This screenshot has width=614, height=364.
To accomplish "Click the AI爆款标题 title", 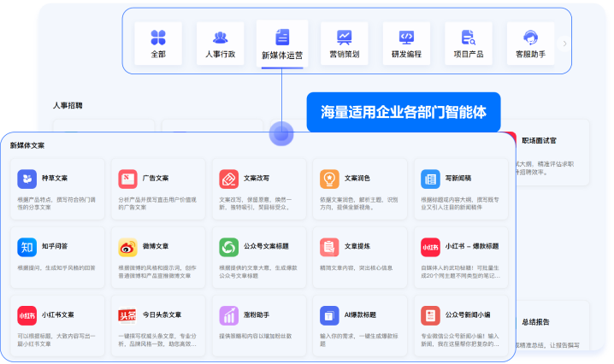I will tap(360, 314).
